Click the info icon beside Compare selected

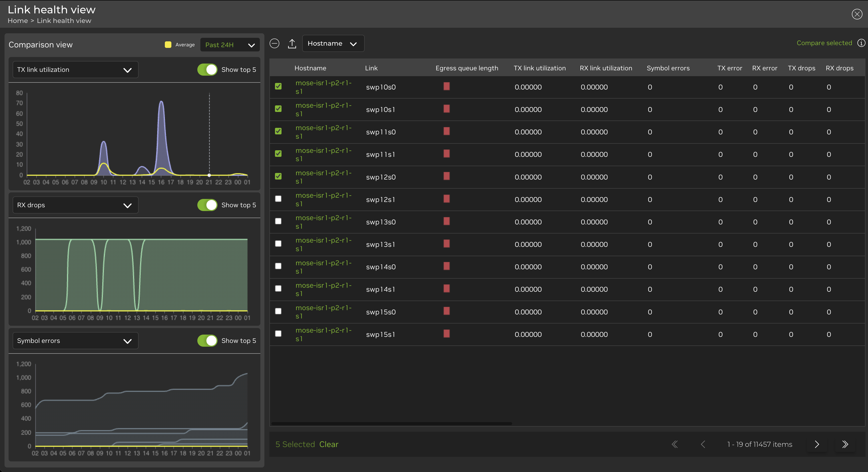(861, 43)
